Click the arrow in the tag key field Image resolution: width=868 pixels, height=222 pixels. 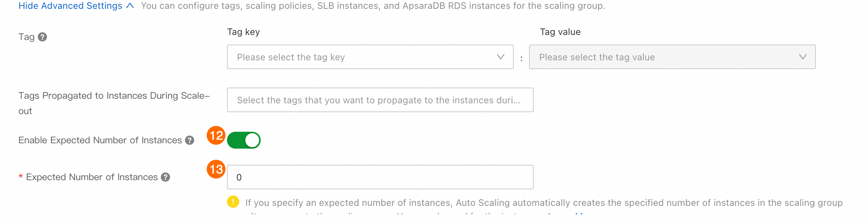500,57
